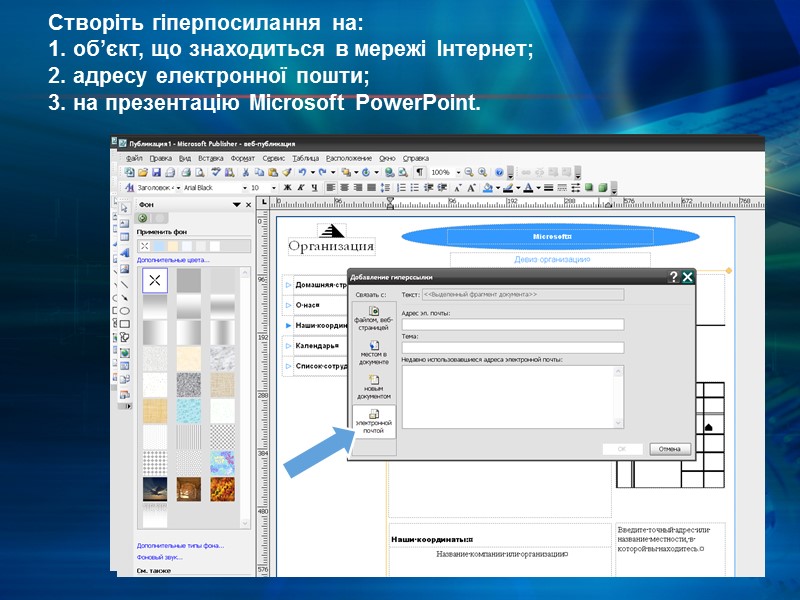The width and height of the screenshot is (800, 600).
Task: Click the Адрес эл. почты input field
Action: tap(513, 324)
